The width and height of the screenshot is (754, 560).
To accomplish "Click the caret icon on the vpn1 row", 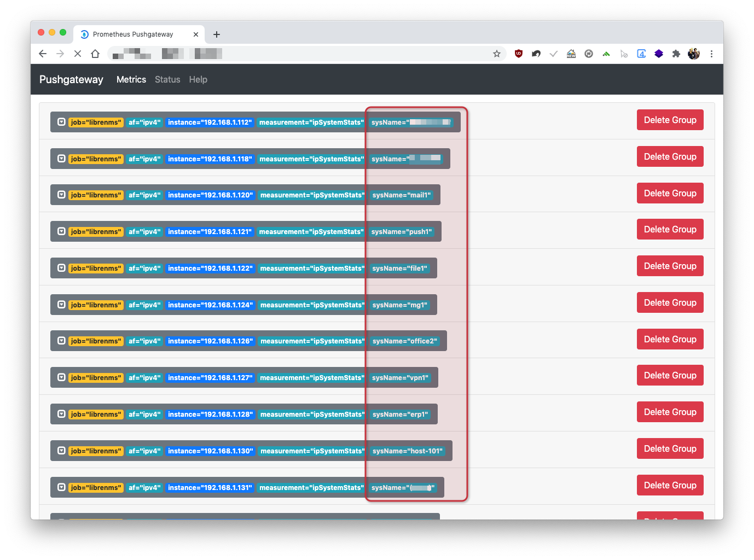I will (61, 377).
